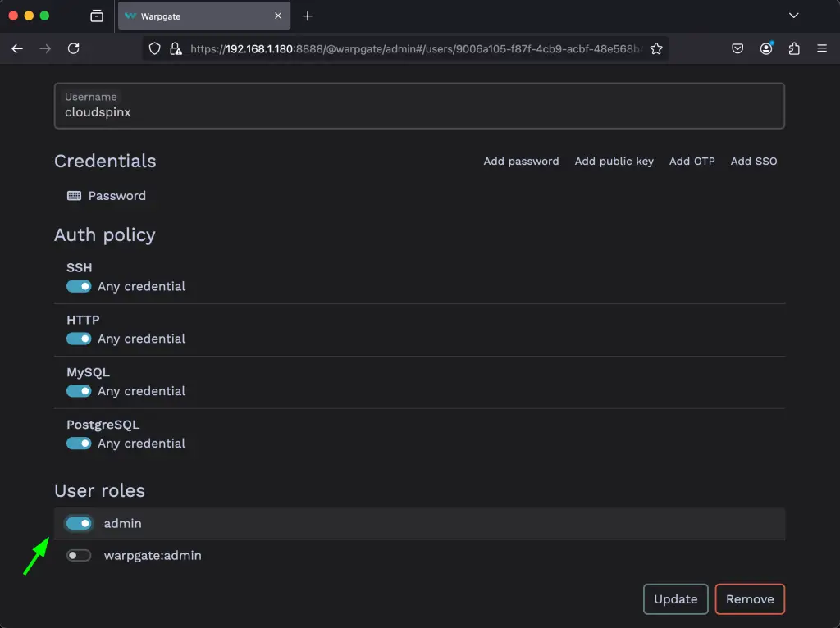Image resolution: width=840 pixels, height=628 pixels.
Task: Click the Remove button
Action: click(750, 598)
